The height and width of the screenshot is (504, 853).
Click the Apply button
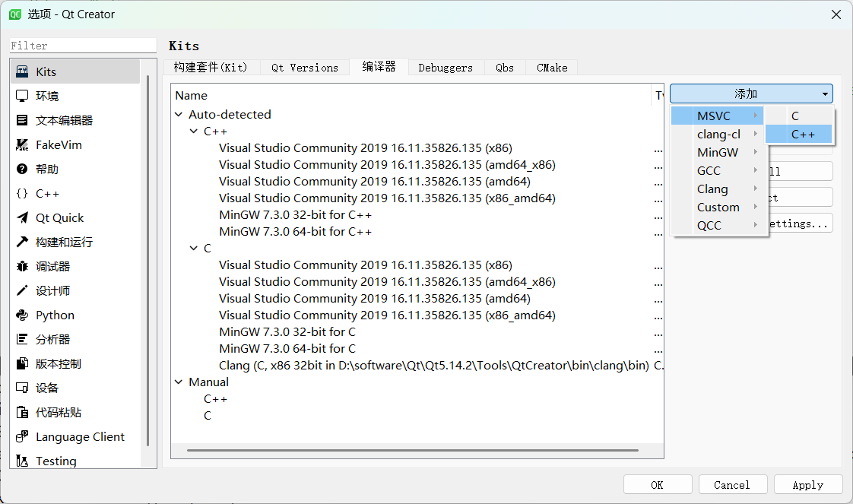(807, 484)
